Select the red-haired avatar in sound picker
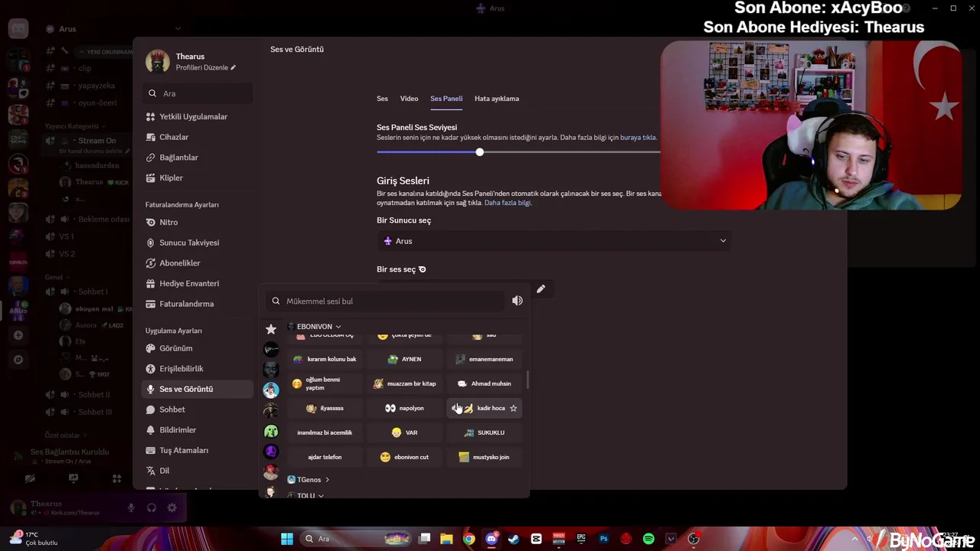980x551 pixels. [x=271, y=472]
